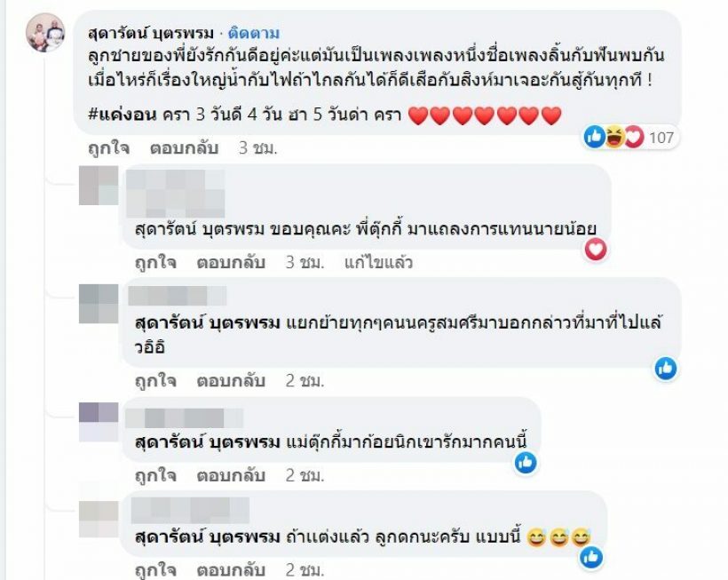Like the พี่ตุ๊กกี้ มาแถลงการ reply
The width and height of the screenshot is (728, 580).
[156, 263]
